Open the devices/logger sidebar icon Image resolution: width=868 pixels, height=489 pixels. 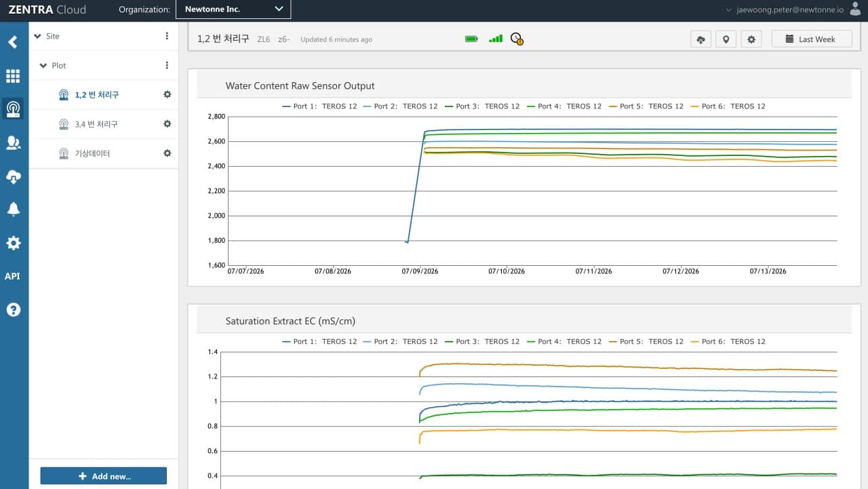click(13, 109)
